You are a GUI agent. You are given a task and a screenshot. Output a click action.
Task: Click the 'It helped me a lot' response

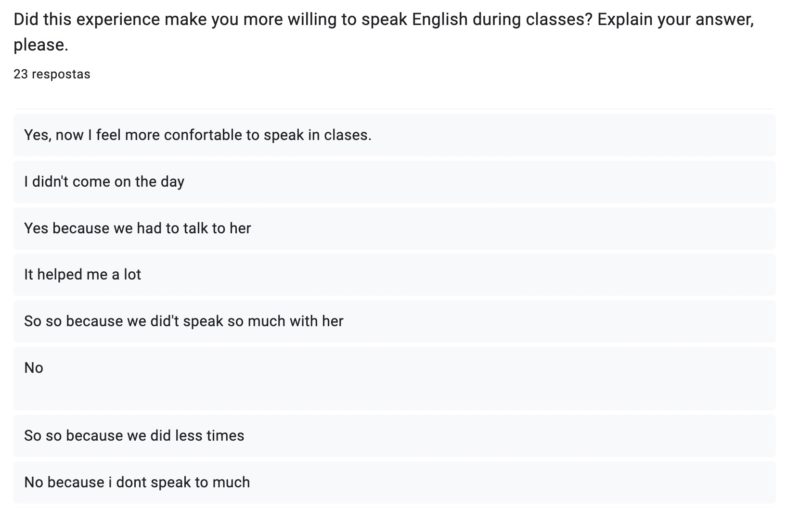click(82, 274)
